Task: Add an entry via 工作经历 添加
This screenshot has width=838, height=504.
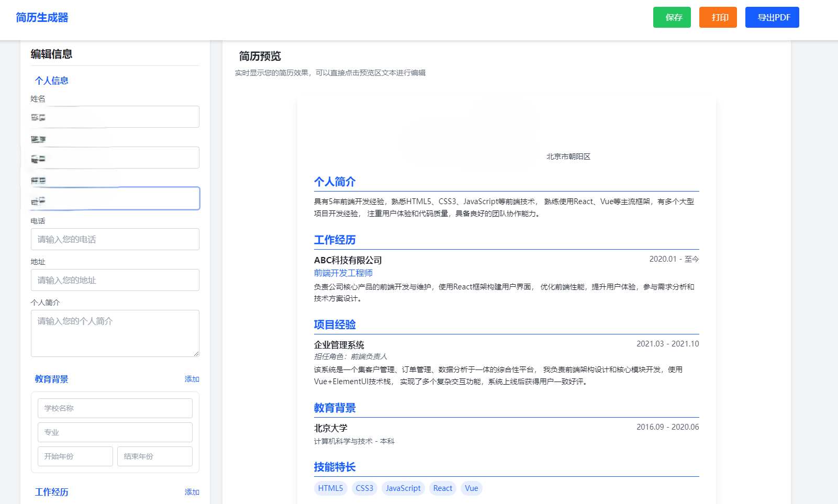Action: pyautogui.click(x=192, y=492)
